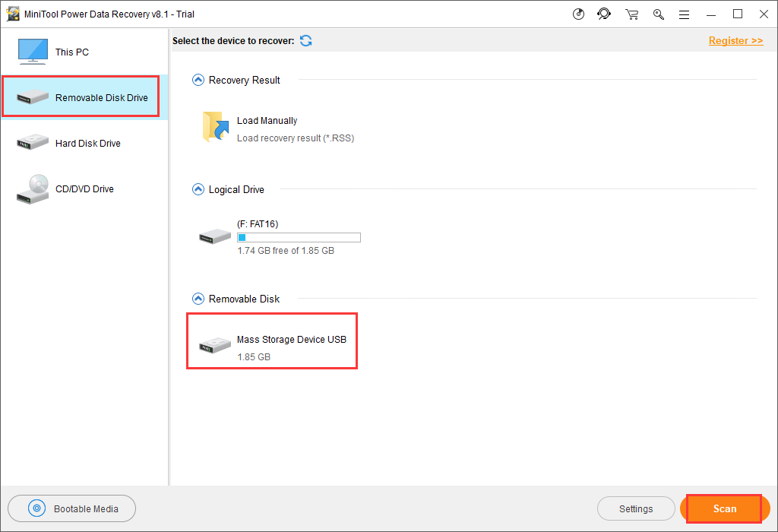Open the support headset icon

pos(604,14)
